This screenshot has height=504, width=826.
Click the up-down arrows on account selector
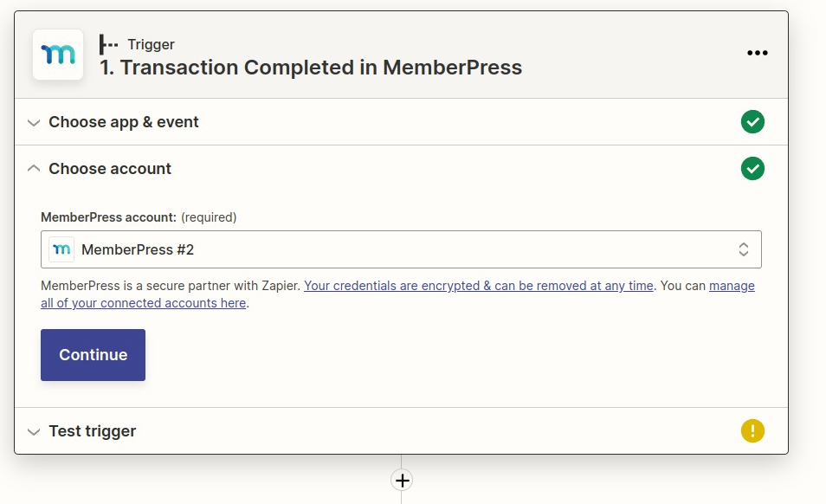click(743, 249)
